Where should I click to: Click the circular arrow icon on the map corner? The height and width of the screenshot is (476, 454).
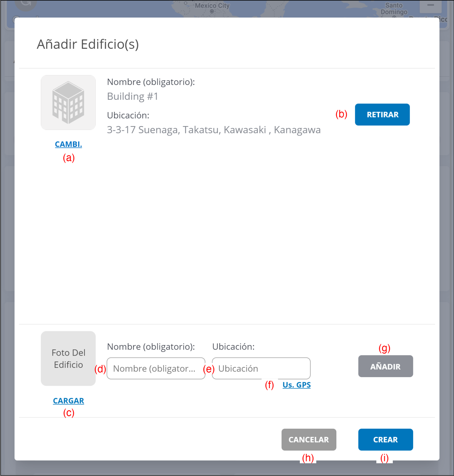[x=26, y=3]
